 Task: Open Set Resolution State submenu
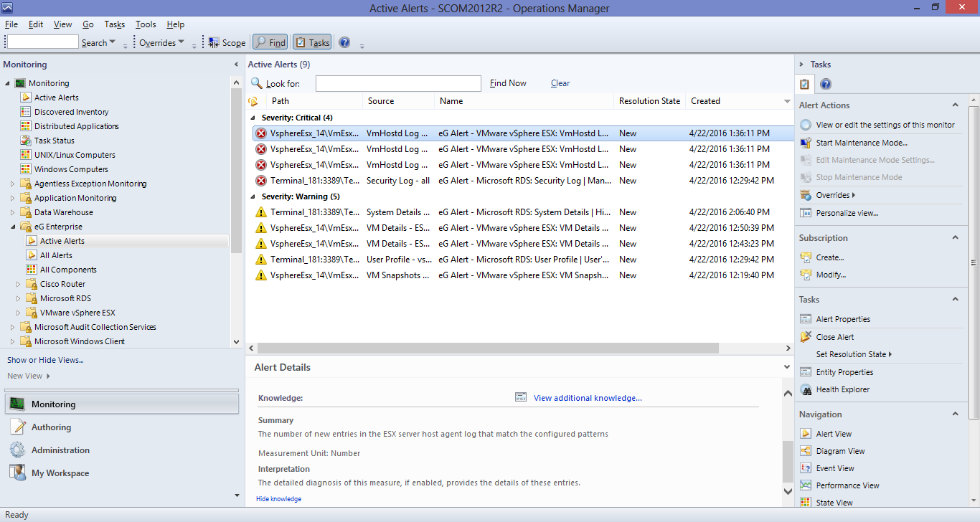pyautogui.click(x=854, y=354)
